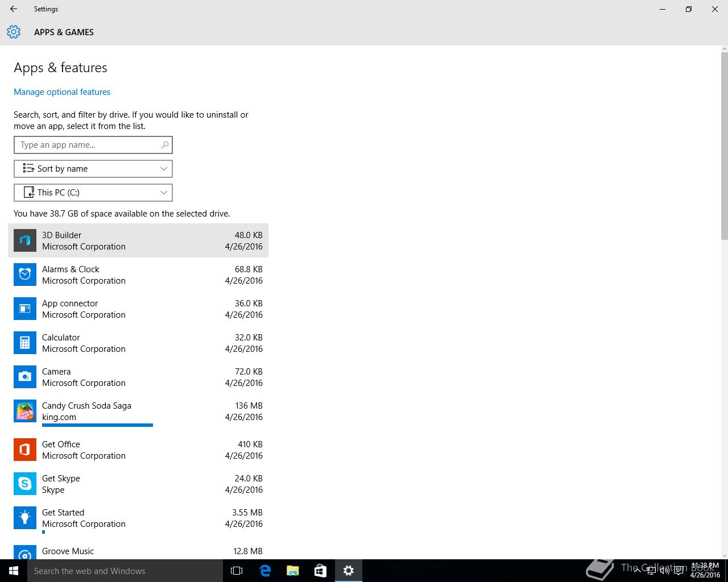The image size is (728, 582).
Task: Select the Get Started app name
Action: tap(63, 513)
